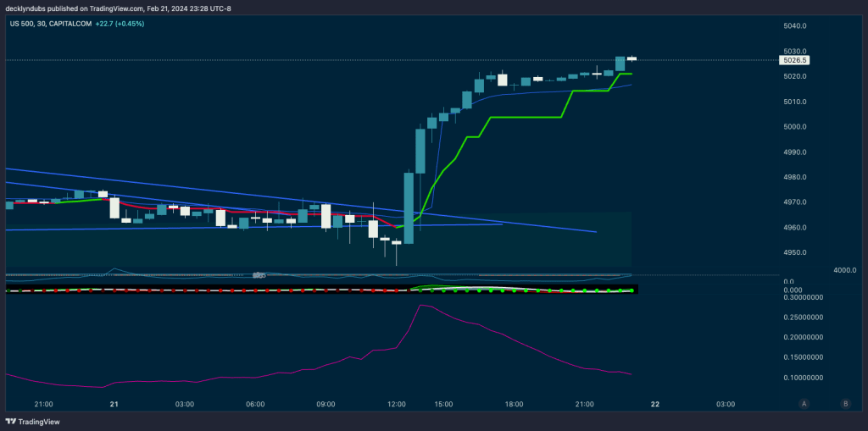The image size is (868, 431).
Task: Click the current price label 5026.5
Action: click(x=795, y=60)
